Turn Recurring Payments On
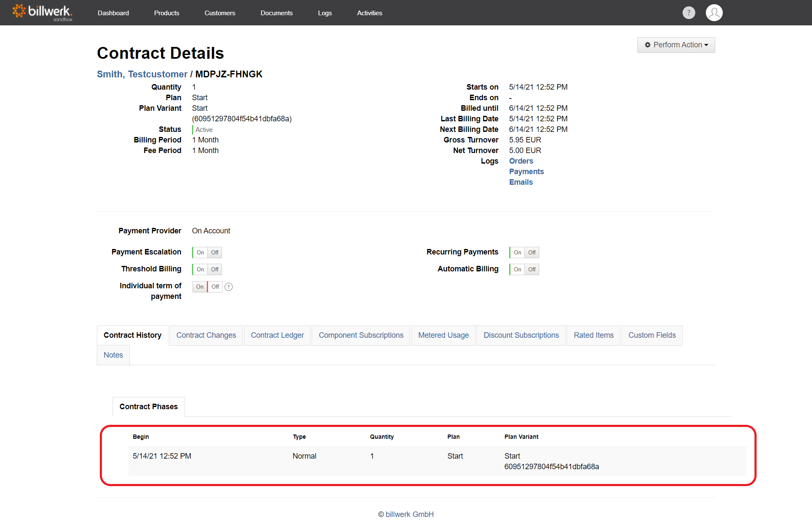Screen dimensions: 812x525 coord(517,252)
